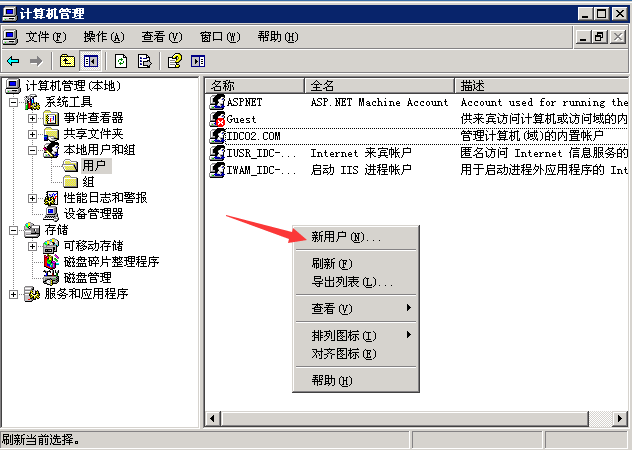632x450 pixels.
Task: Click the horizontal scrollbar right arrow
Action: [620, 419]
